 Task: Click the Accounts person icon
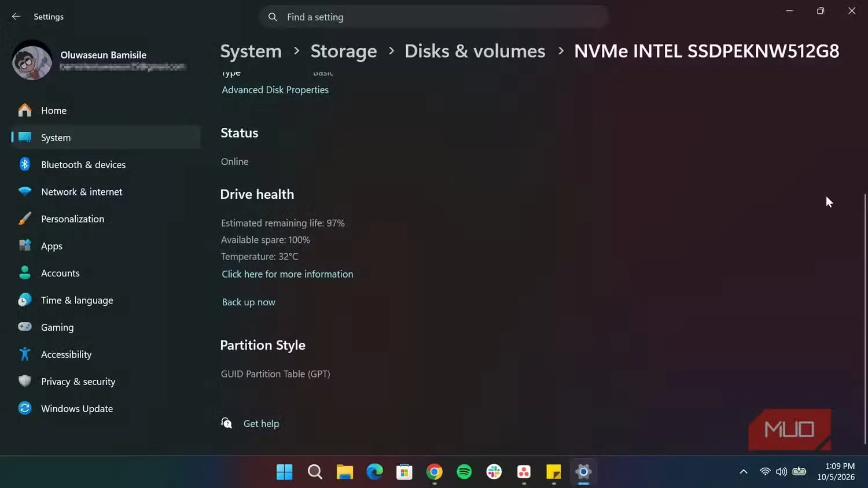25,273
